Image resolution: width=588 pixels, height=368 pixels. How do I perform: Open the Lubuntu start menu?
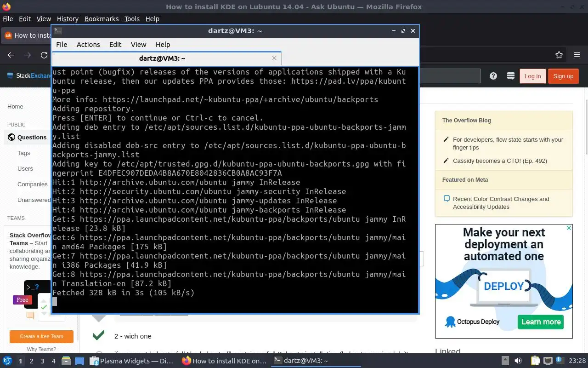click(7, 361)
